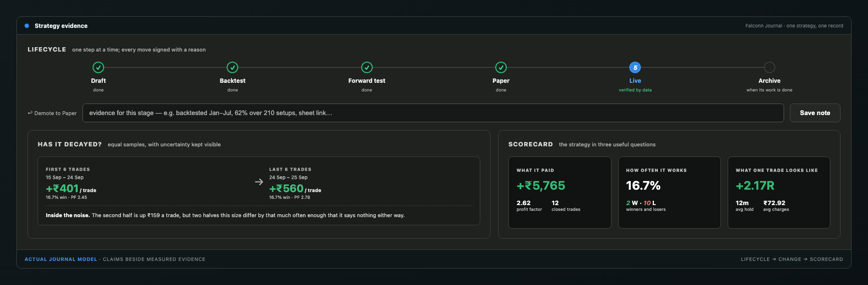Click the Draft stage checkmark icon

[x=98, y=67]
